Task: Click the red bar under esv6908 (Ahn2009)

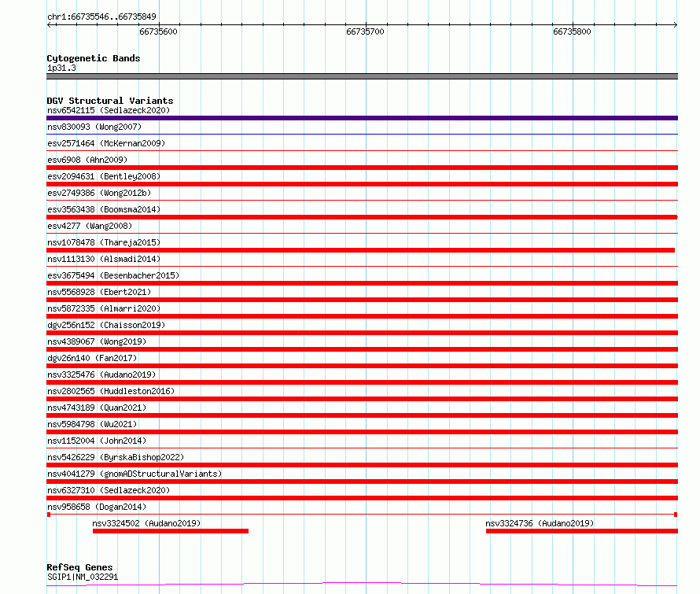Action: coord(362,168)
